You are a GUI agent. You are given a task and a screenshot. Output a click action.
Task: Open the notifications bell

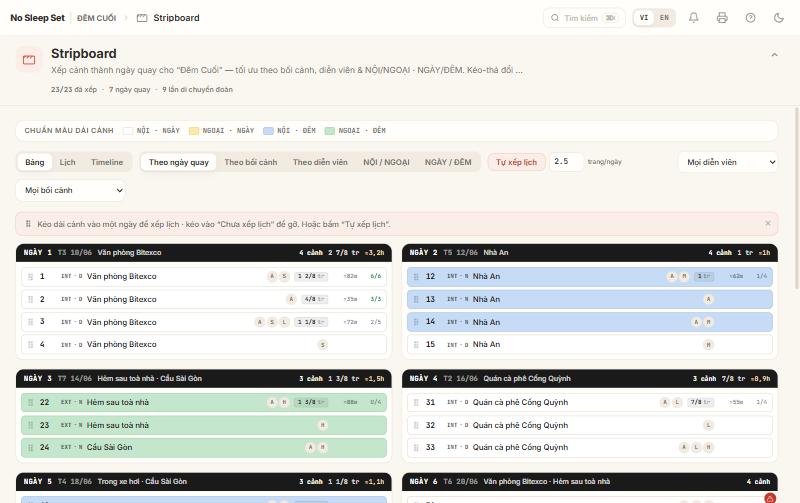[693, 18]
